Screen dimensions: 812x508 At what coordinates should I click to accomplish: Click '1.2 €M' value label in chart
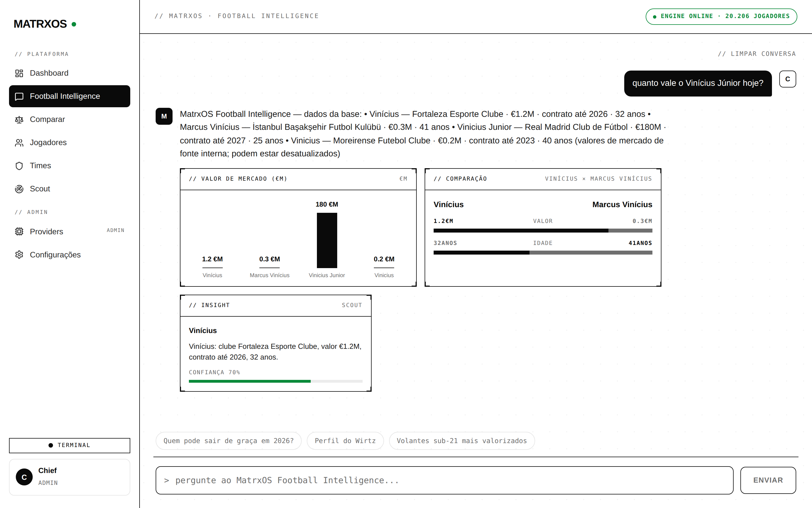pyautogui.click(x=212, y=259)
